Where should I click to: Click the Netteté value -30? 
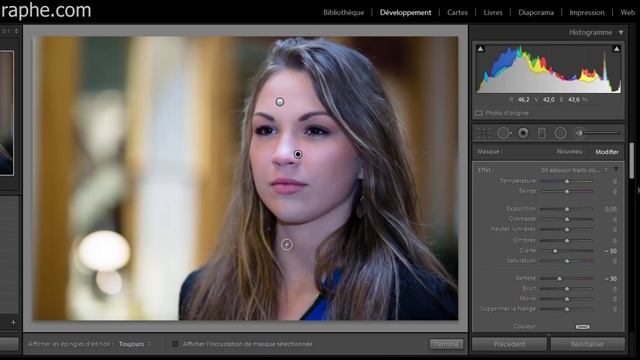[x=611, y=279]
